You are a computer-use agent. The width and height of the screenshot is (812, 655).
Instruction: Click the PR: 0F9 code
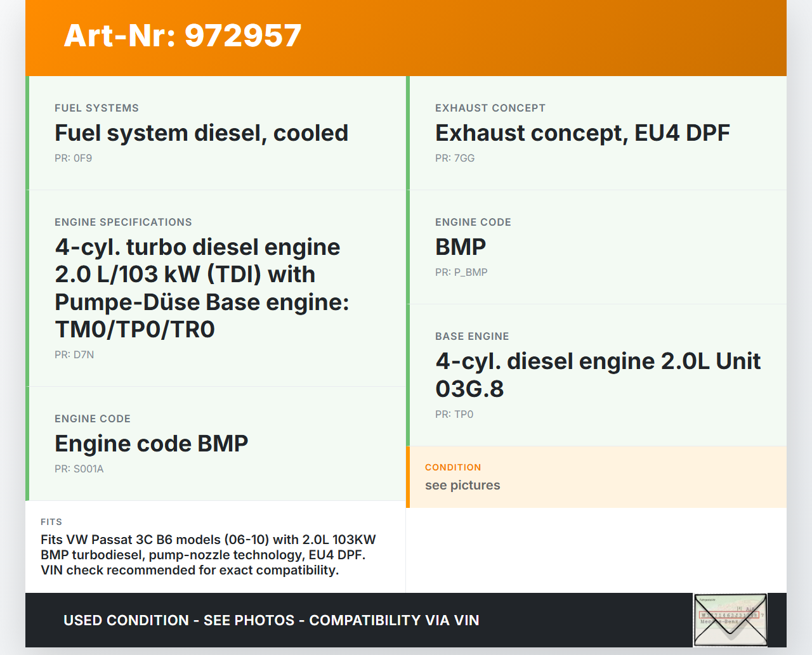coord(73,159)
